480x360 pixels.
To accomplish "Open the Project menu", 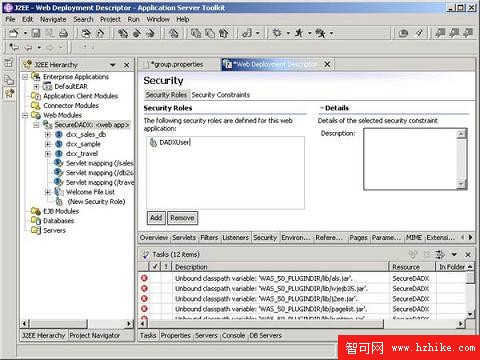I will tap(110, 19).
